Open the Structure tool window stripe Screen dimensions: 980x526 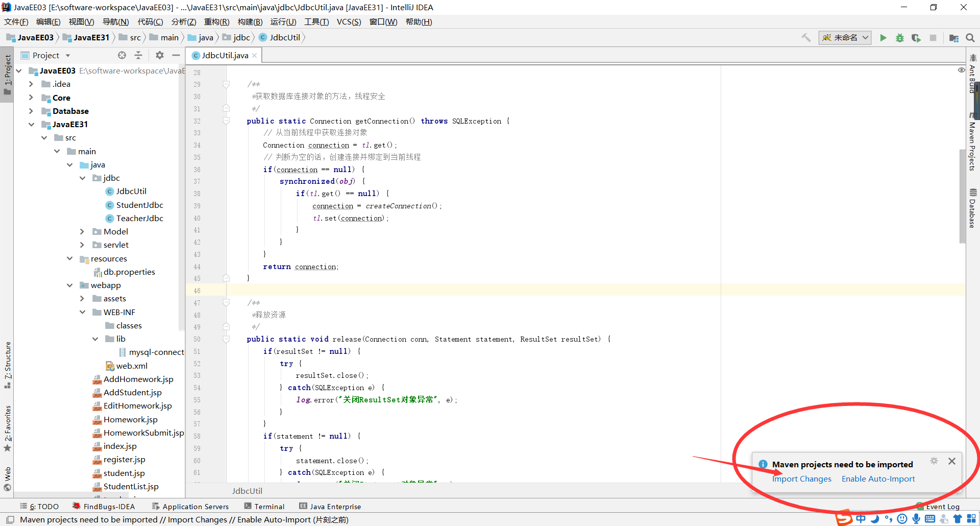coord(7,365)
